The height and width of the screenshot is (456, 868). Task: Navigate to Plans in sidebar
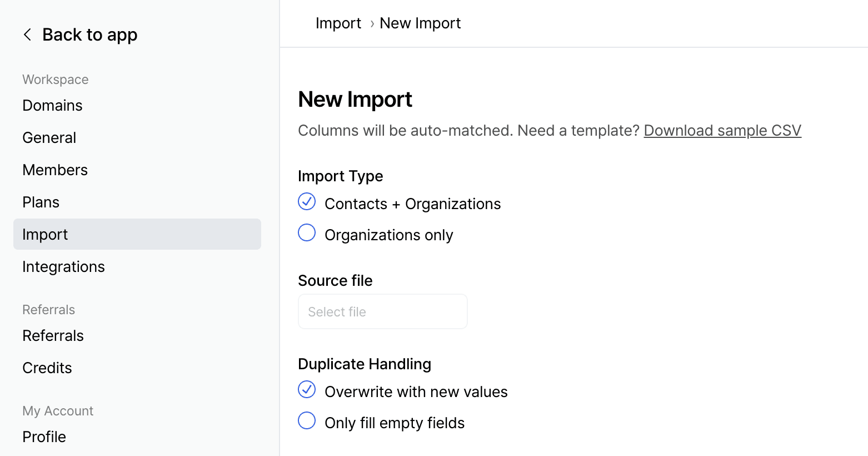41,202
